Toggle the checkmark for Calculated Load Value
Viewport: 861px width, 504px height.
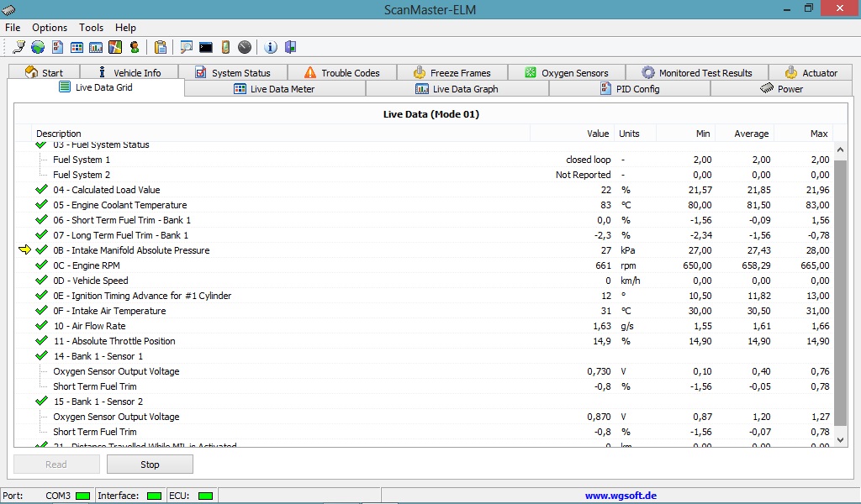point(41,189)
